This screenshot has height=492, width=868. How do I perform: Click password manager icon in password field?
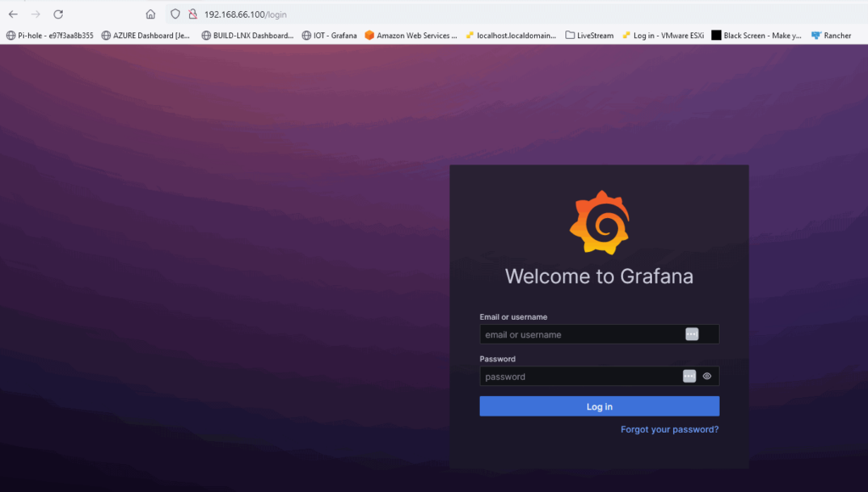(689, 376)
